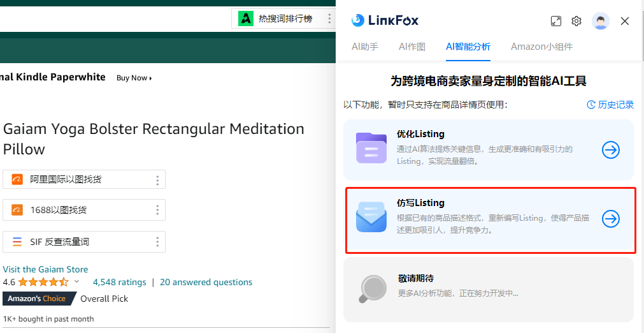This screenshot has width=644, height=333.
Task: Click the Overall Pick label
Action: [104, 299]
